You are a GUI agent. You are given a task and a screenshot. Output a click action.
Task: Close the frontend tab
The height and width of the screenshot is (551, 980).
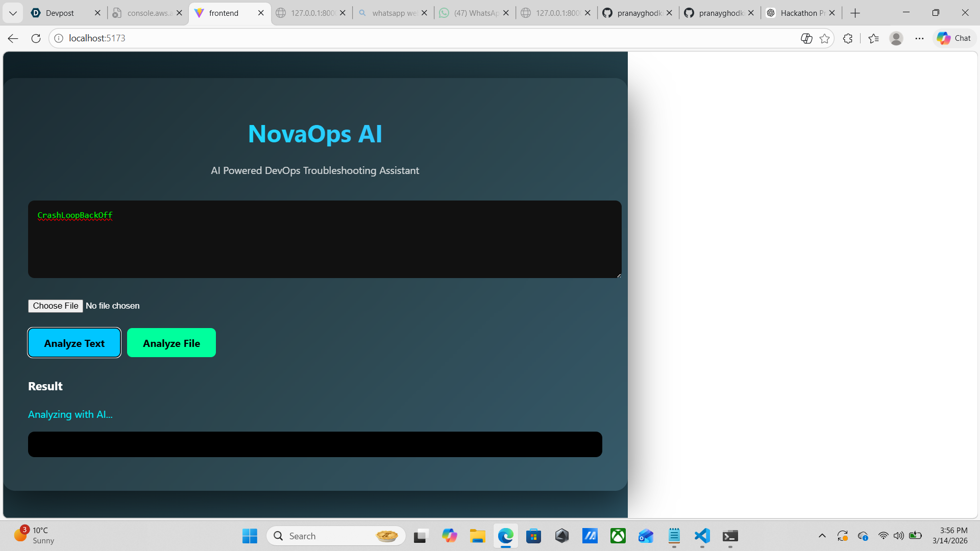coord(261,13)
